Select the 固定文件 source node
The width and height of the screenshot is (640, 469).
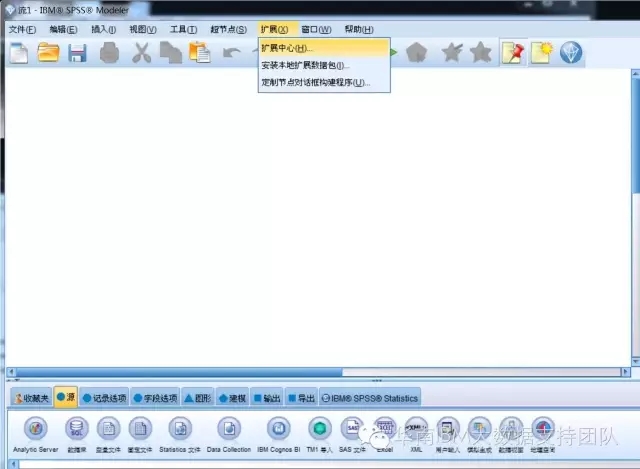(140, 435)
